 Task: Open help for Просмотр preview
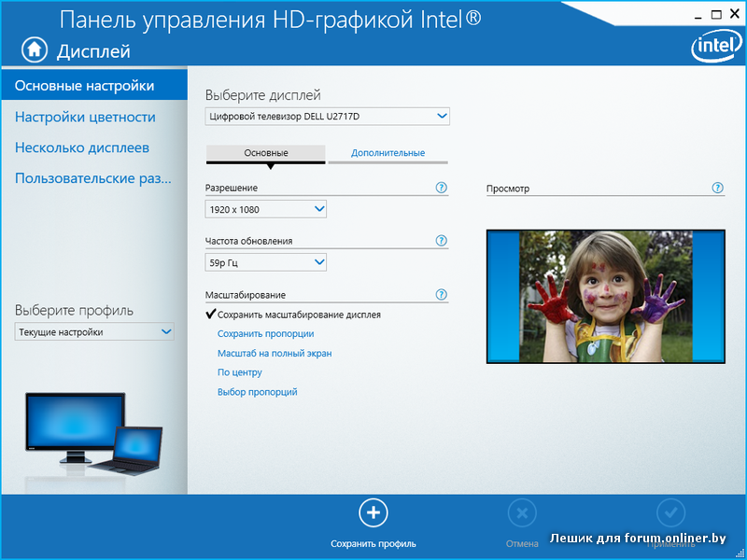pyautogui.click(x=717, y=188)
